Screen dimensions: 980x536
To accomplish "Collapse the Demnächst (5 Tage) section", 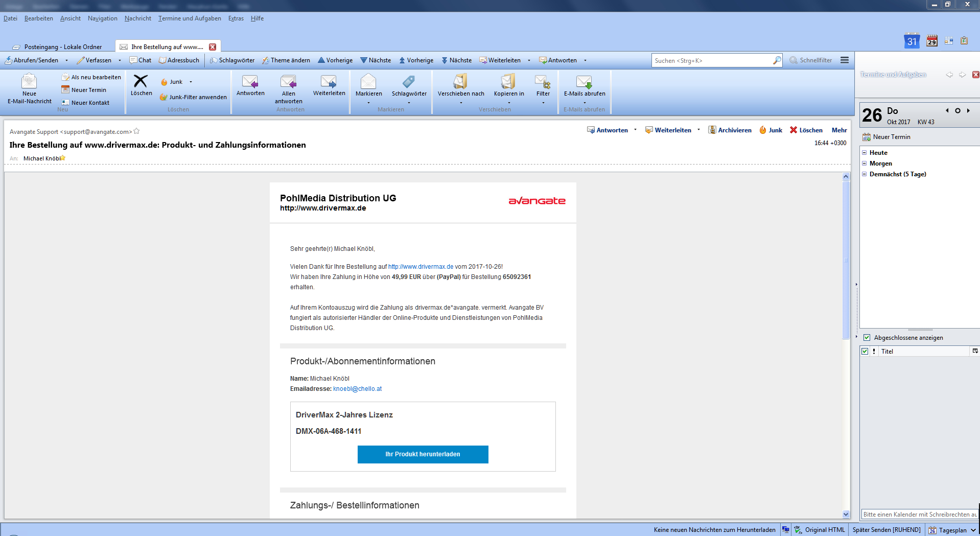I will 865,174.
